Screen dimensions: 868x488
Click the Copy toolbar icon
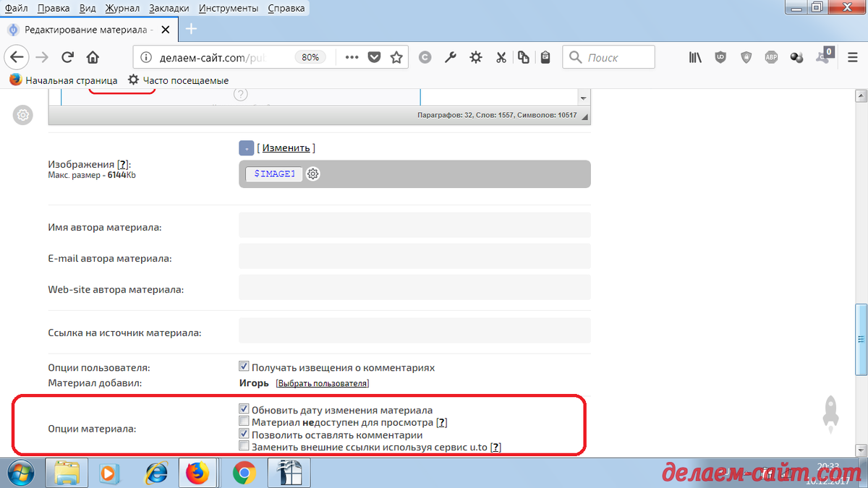(523, 57)
